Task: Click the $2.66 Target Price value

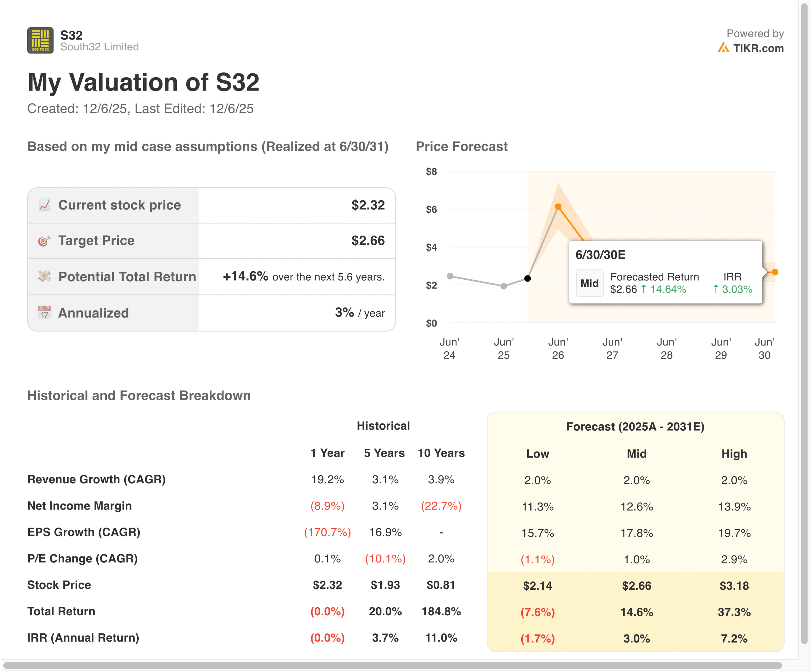Action: (x=368, y=241)
